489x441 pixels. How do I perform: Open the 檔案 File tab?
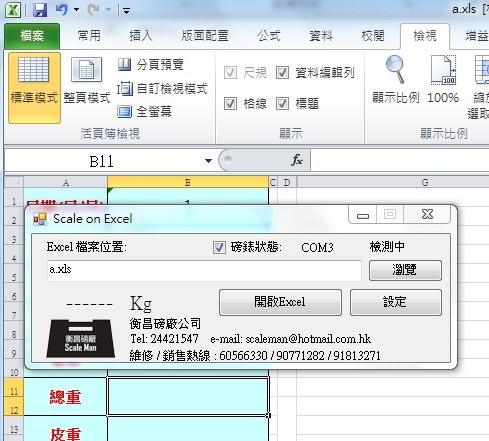(x=32, y=36)
